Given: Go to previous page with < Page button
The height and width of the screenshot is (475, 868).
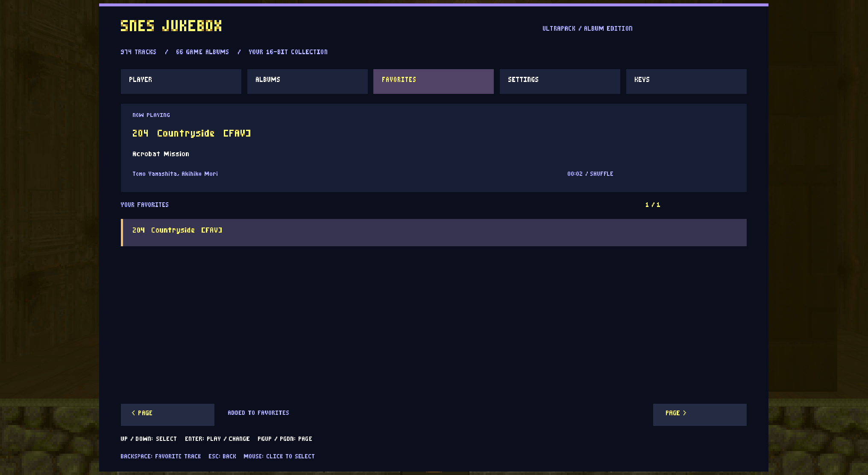Looking at the screenshot, I should (x=167, y=415).
